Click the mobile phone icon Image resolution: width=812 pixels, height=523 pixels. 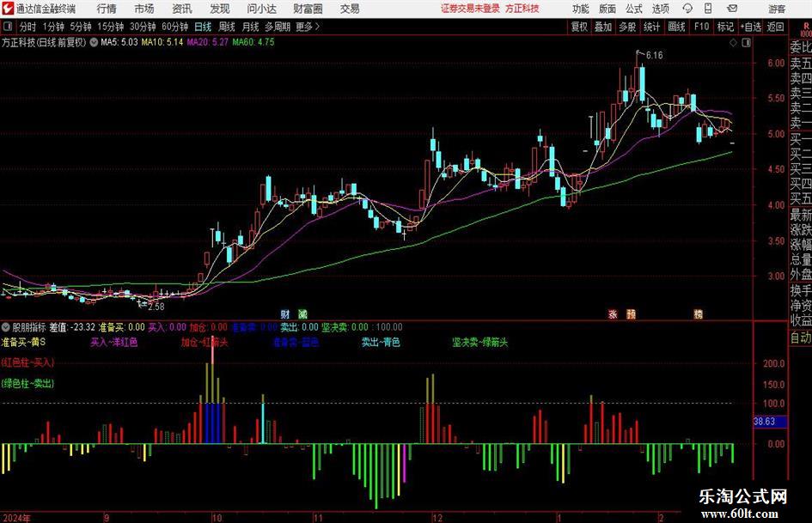[x=708, y=9]
